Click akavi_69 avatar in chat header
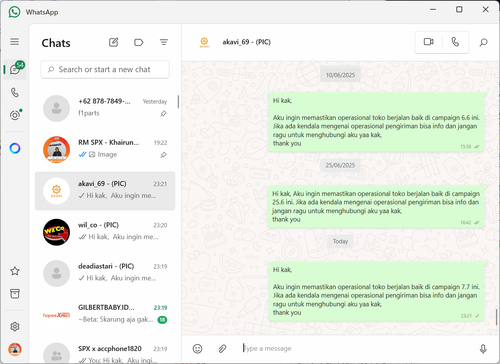Image resolution: width=500 pixels, height=364 pixels. pyautogui.click(x=204, y=42)
